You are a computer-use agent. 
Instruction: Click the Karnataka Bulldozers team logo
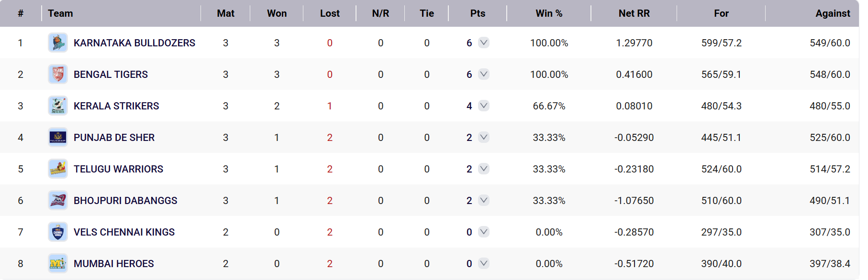pos(58,43)
